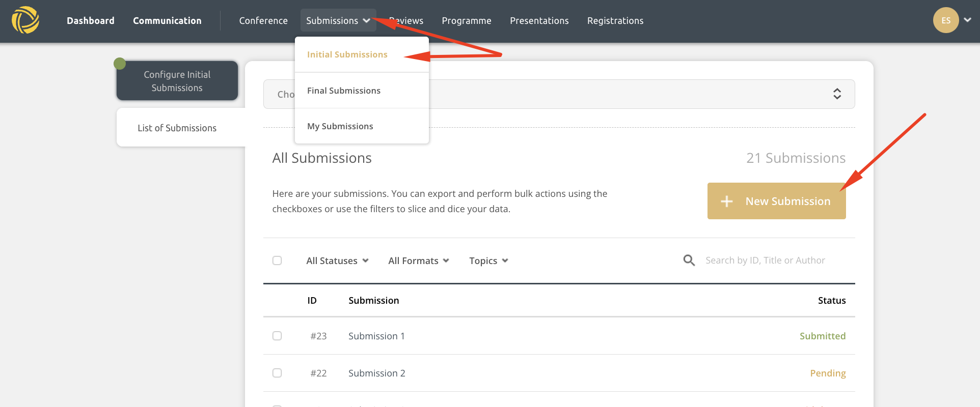Open Configure Initial Submissions sidebar item
The image size is (980, 407).
pos(177,81)
